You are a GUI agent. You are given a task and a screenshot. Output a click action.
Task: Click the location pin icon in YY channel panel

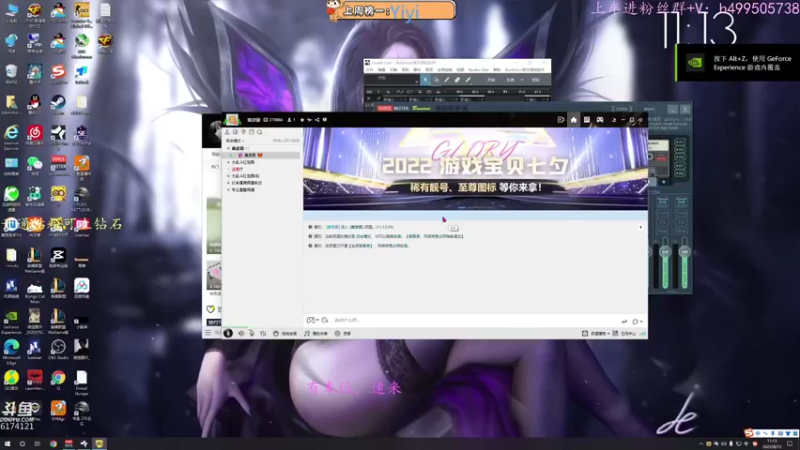[243, 132]
